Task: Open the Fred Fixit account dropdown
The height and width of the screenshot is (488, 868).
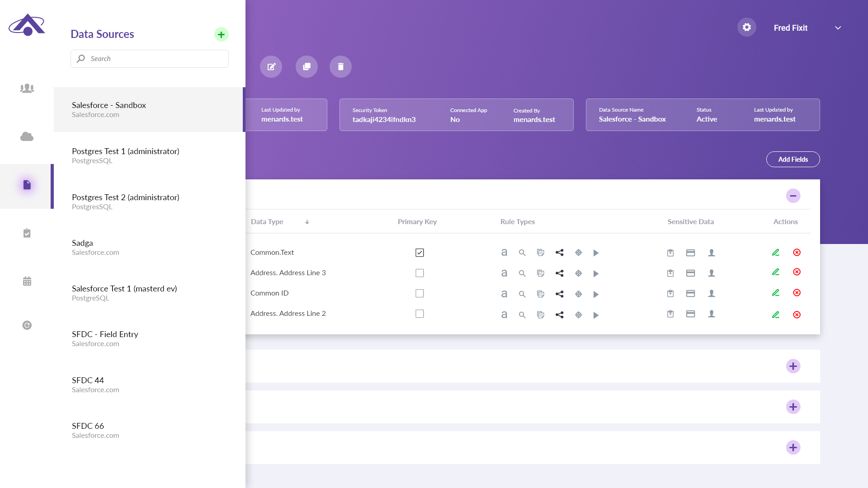Action: [838, 28]
